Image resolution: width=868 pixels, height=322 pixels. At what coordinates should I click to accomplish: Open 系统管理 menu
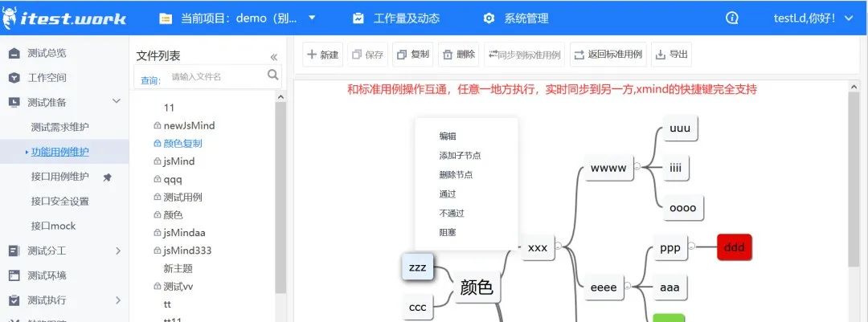tap(526, 18)
